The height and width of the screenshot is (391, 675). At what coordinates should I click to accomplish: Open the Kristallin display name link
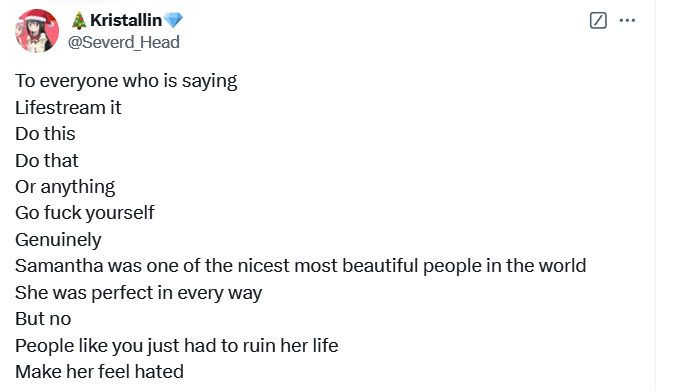click(126, 20)
